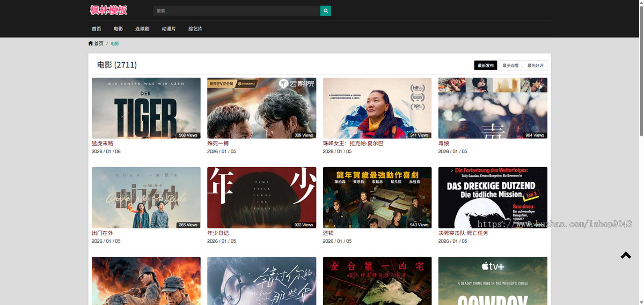644x305 pixels.
Task: Open the 综艺片 navigation menu item
Action: [195, 29]
